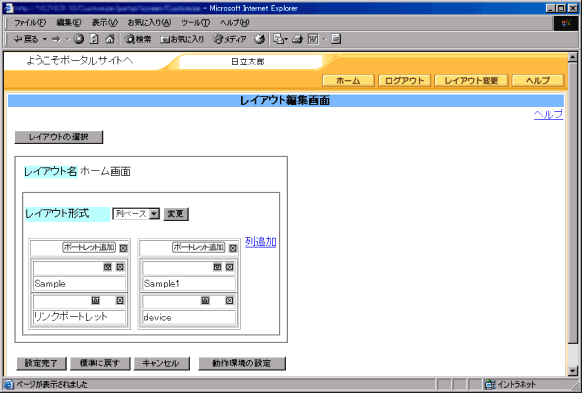Expand the Edit button dropdown arrow
Viewport: 582px width, 393px height.
tap(324, 39)
